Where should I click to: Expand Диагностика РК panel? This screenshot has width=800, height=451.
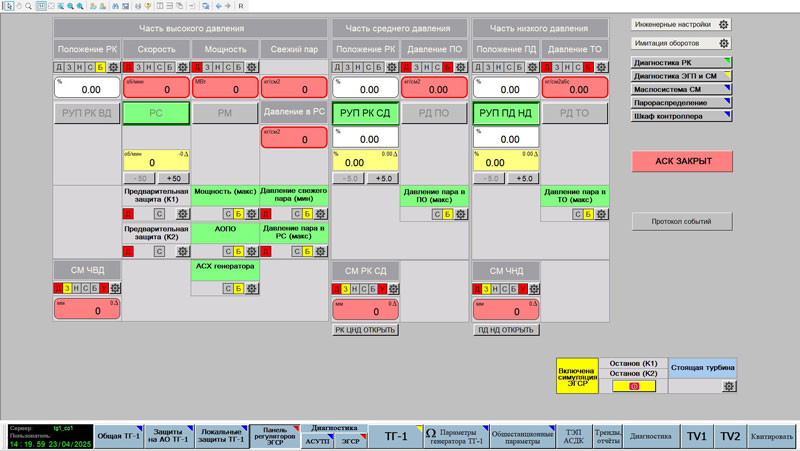[x=680, y=62]
